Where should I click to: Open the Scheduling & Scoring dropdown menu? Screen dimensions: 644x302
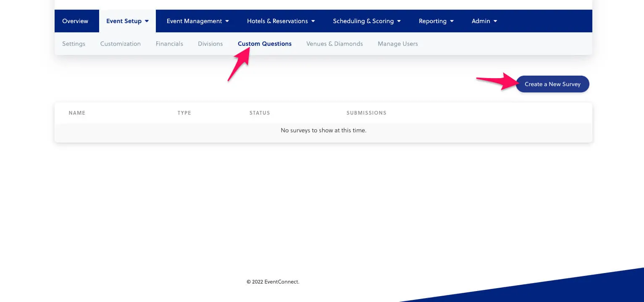(x=367, y=21)
